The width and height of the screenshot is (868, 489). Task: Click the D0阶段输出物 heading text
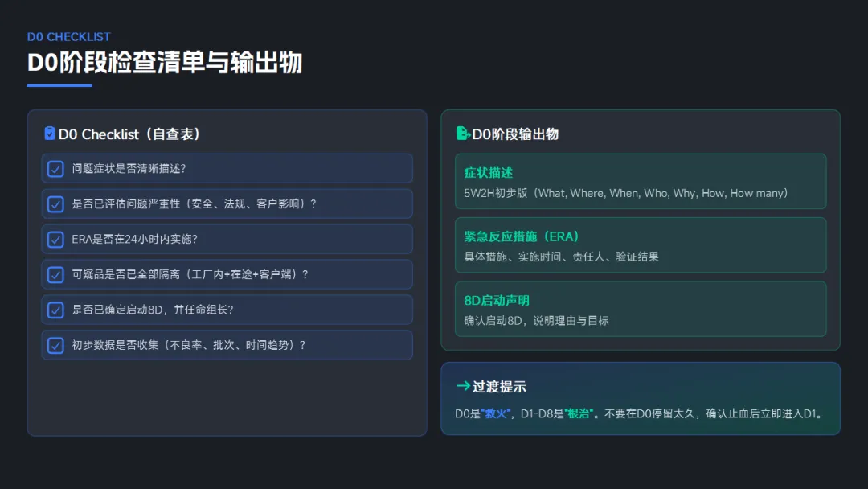(x=515, y=134)
